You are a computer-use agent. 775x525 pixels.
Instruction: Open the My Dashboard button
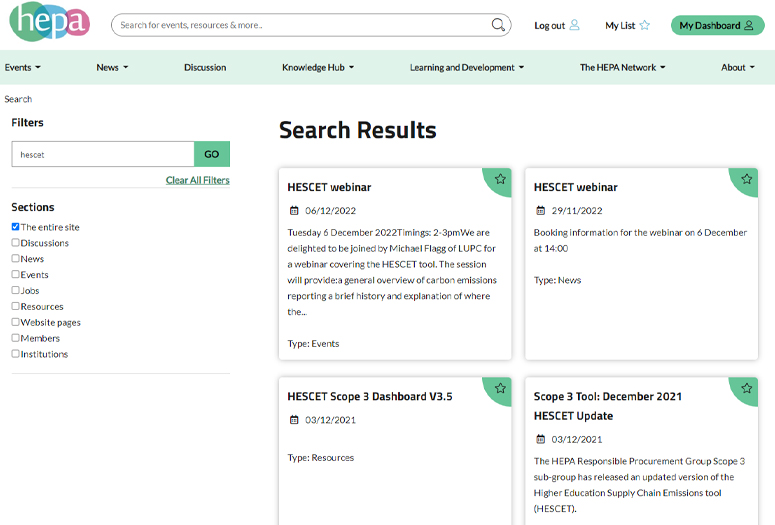click(x=717, y=25)
